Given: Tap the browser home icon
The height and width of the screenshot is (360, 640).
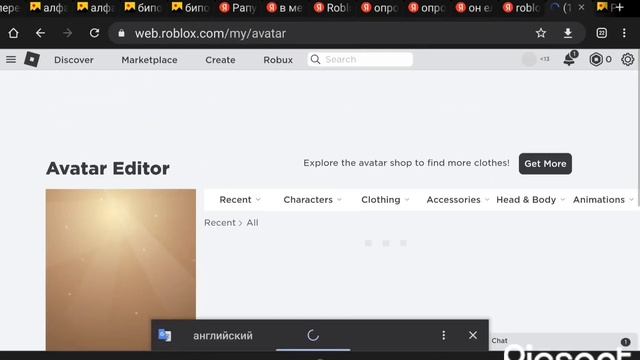Looking at the screenshot, I should pos(13,33).
